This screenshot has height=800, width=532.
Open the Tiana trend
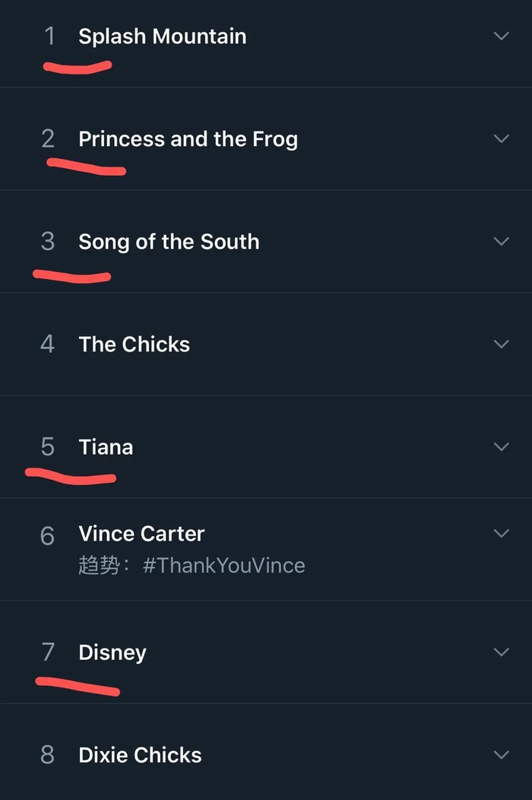106,447
